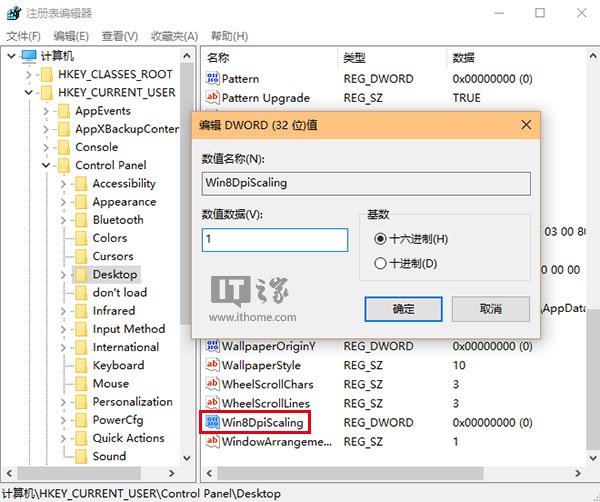Viewport: 600px width, 502px height.
Task: Click the 数值数据(V) value input field
Action: click(275, 240)
